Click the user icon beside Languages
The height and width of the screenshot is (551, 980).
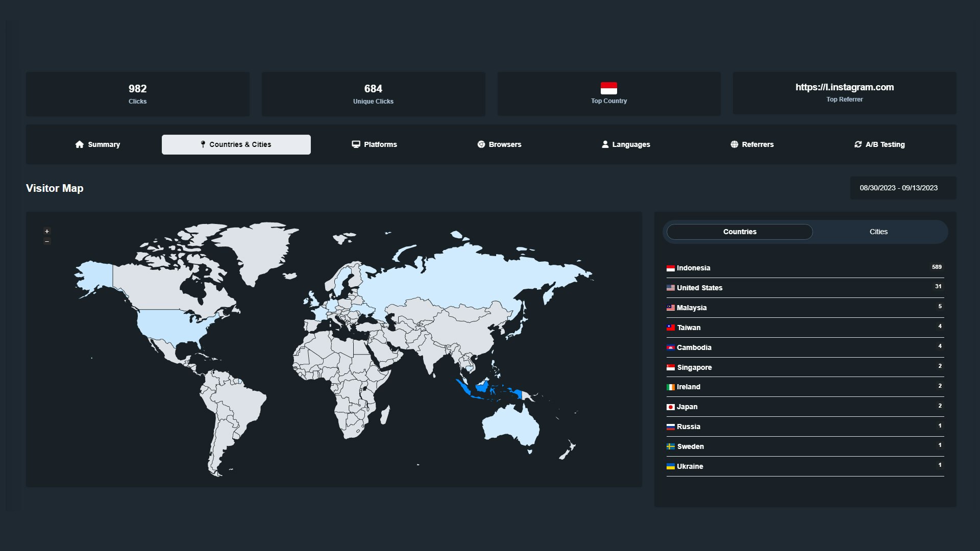[605, 144]
